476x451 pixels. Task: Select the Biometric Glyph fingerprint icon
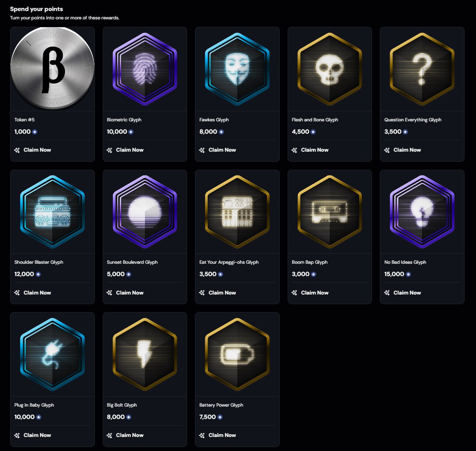144,69
